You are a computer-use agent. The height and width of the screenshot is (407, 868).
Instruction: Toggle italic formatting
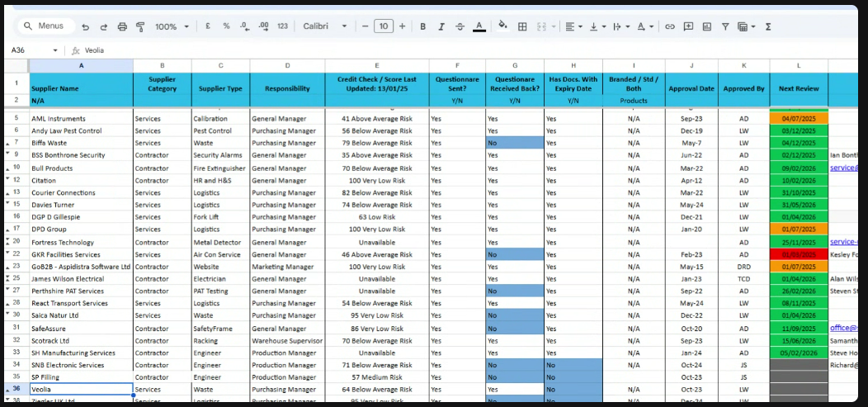click(441, 26)
